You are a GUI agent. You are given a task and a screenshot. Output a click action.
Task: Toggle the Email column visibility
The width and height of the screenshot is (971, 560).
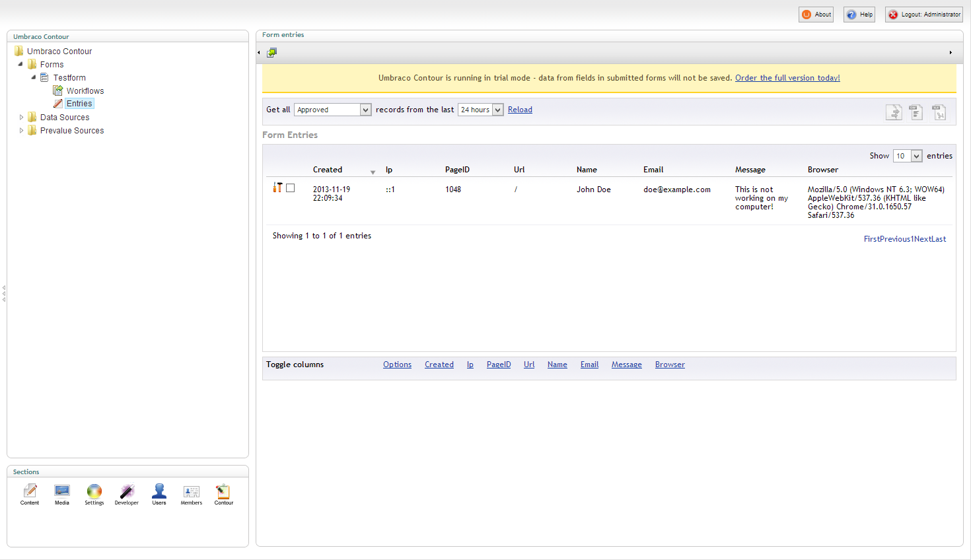click(x=589, y=365)
